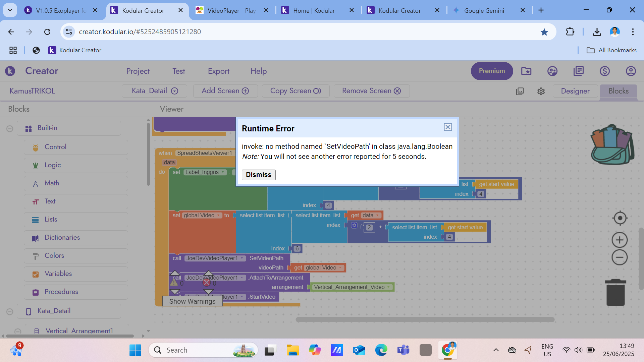Select the Text blocks drawer
Image resolution: width=644 pixels, height=362 pixels.
76,201
